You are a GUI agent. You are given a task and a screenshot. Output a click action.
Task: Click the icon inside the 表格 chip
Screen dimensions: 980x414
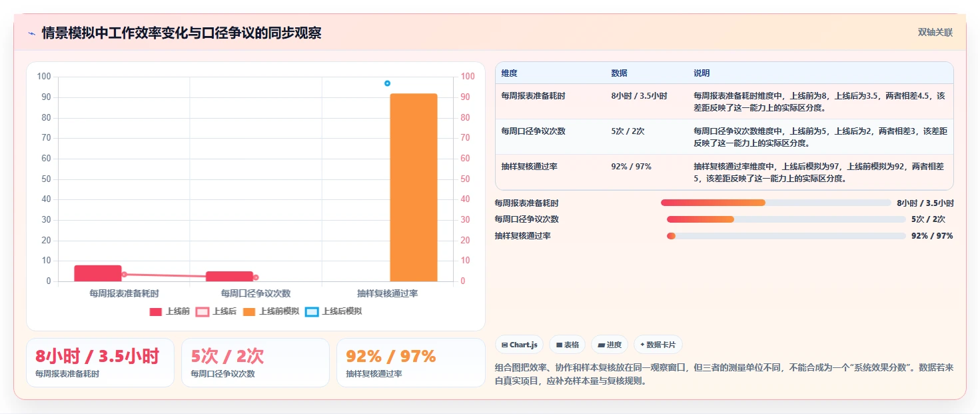click(x=558, y=345)
